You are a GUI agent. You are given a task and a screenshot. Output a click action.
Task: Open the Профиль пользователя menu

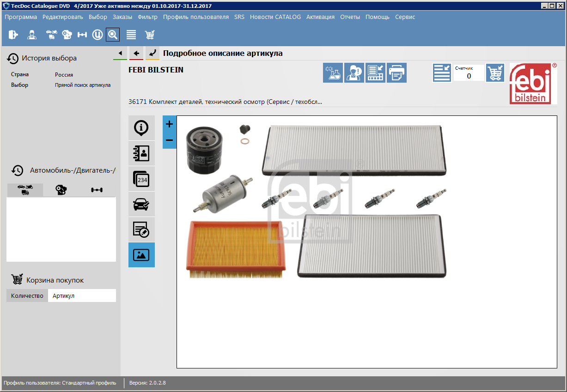click(196, 17)
